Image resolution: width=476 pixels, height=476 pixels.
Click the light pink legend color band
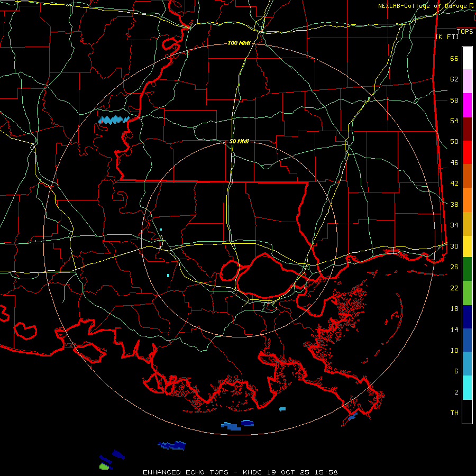pos(467,81)
